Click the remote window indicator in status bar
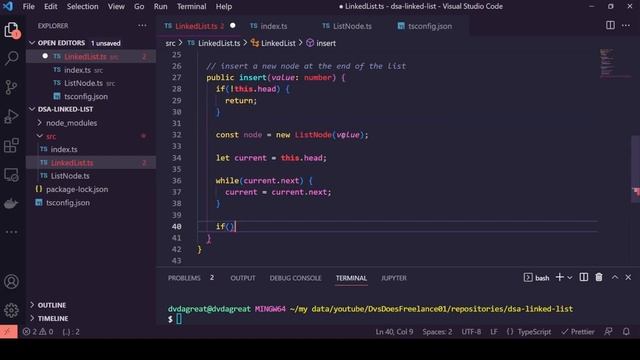The height and width of the screenshot is (360, 640). 9,332
